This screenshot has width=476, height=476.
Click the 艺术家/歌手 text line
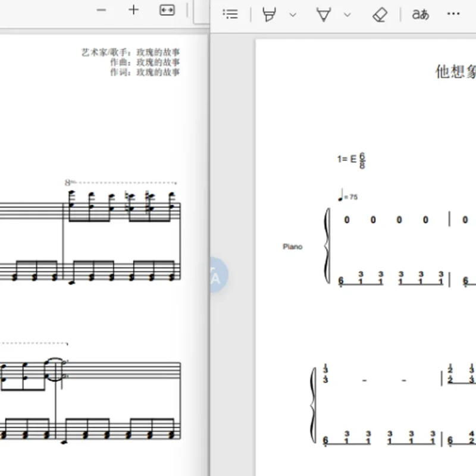click(x=130, y=52)
